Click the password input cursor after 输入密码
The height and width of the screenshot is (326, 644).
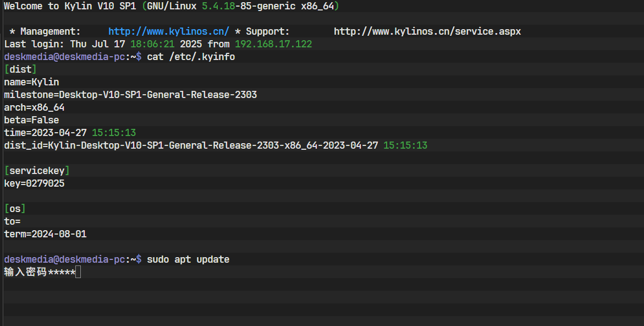pos(78,271)
